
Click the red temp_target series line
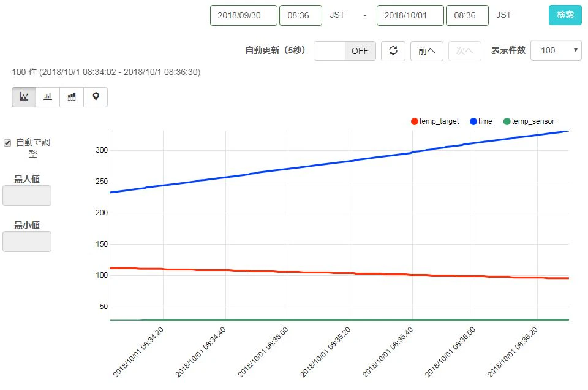click(x=339, y=273)
